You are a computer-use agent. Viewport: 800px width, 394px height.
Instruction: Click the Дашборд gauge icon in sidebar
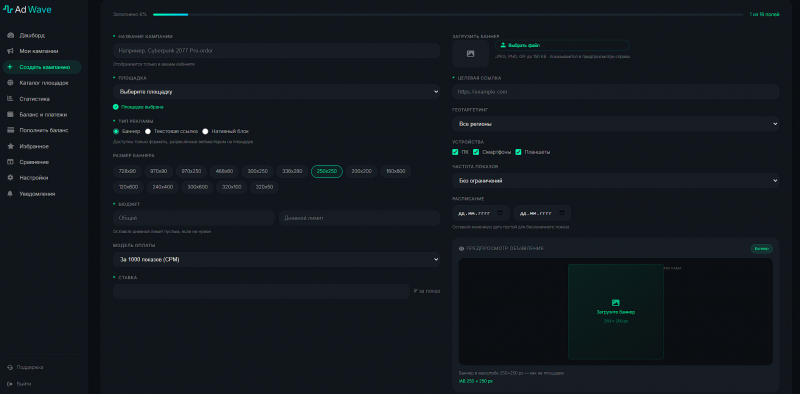point(10,35)
